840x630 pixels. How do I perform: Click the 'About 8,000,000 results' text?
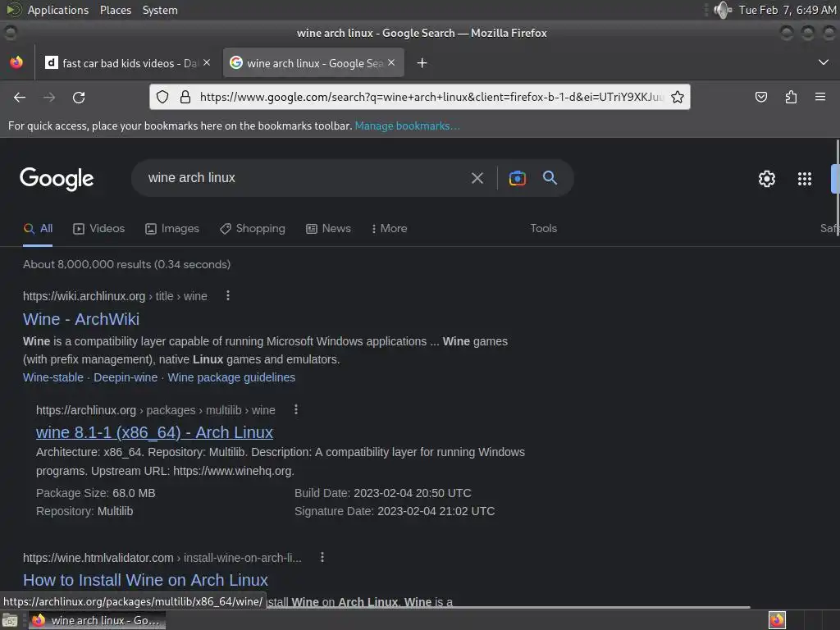127,265
